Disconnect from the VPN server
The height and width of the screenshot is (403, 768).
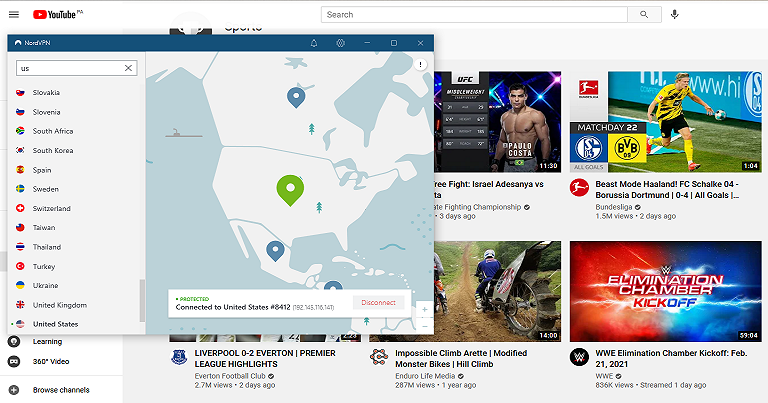(378, 303)
